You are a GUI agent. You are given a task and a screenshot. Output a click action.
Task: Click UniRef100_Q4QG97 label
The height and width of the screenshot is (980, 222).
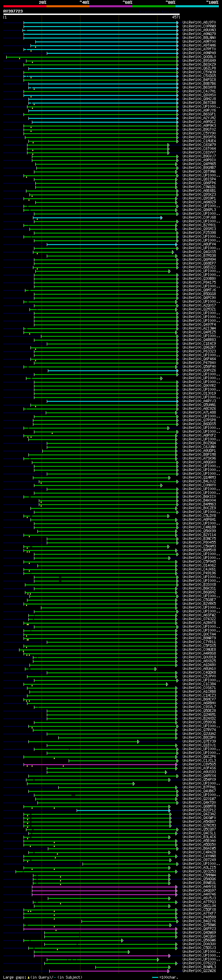[199, 891]
